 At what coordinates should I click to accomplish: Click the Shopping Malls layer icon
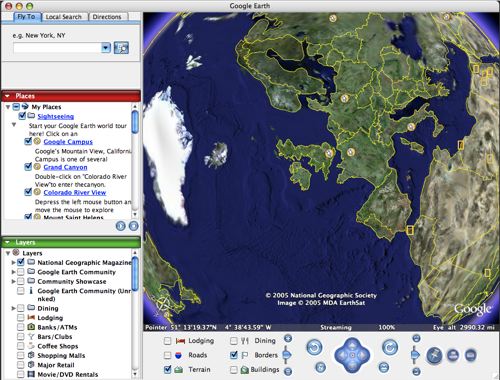pos(31,355)
